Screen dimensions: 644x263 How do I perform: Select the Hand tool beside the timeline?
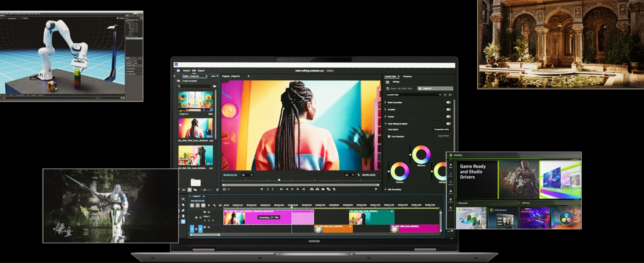tap(183, 216)
